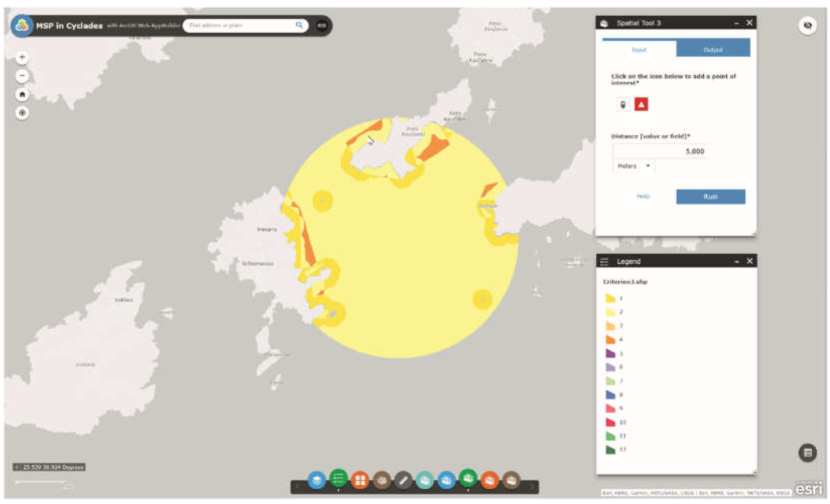830x504 pixels.
Task: Click the My Location button
Action: [x=22, y=113]
